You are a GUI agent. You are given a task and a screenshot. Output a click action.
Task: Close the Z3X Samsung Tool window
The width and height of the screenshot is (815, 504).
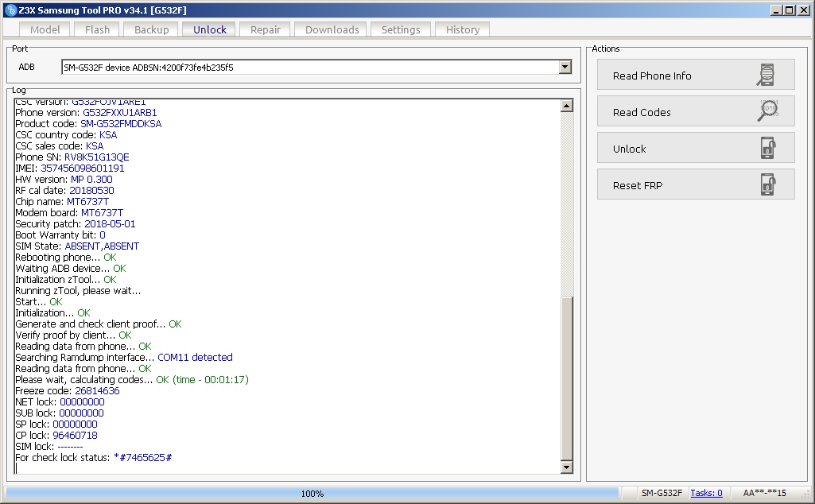click(802, 10)
